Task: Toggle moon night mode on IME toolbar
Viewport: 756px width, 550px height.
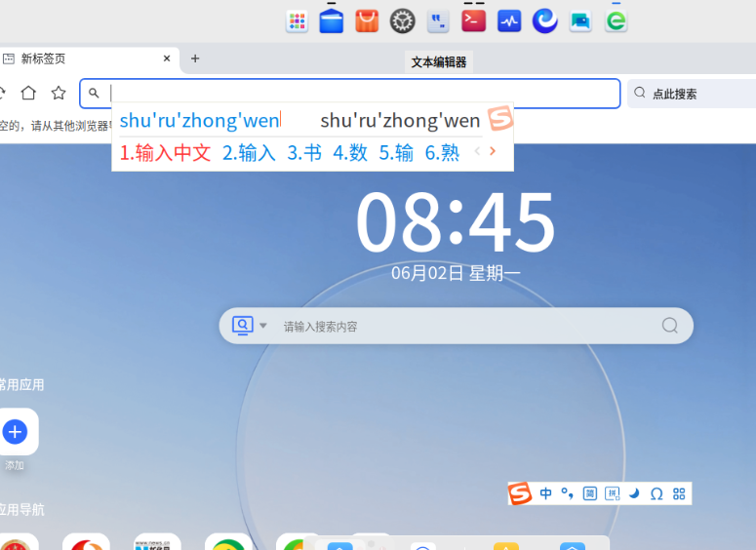Action: [634, 493]
